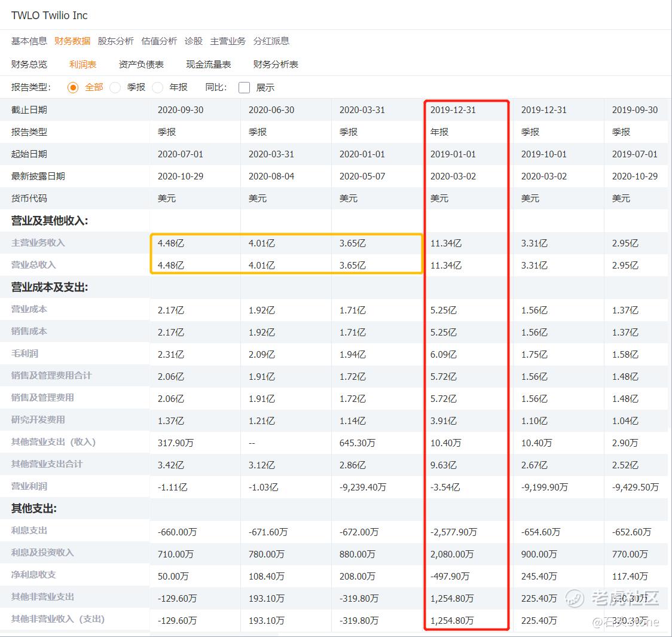Enable the 同比 展示 checkbox

tap(245, 87)
